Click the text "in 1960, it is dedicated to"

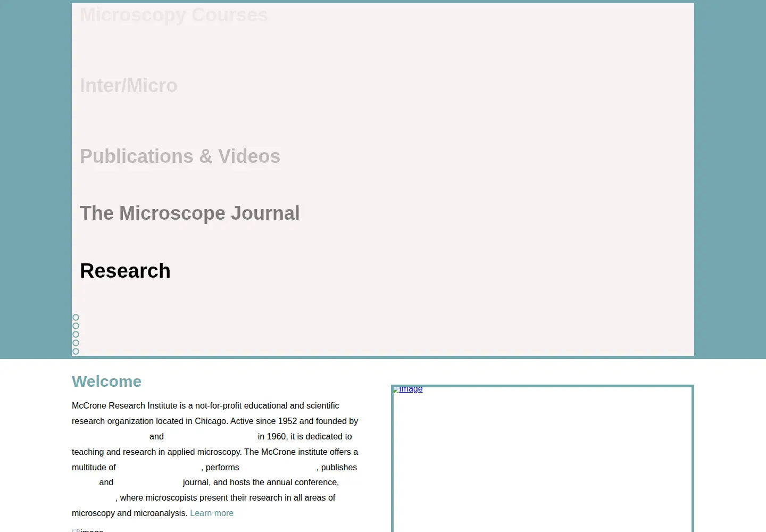coord(305,437)
